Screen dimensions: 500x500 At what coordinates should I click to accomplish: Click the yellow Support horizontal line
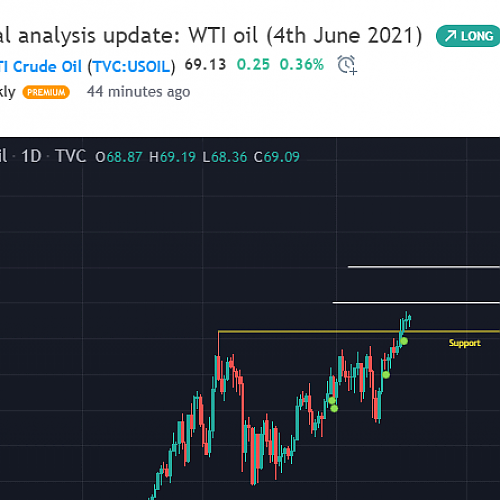point(359,332)
